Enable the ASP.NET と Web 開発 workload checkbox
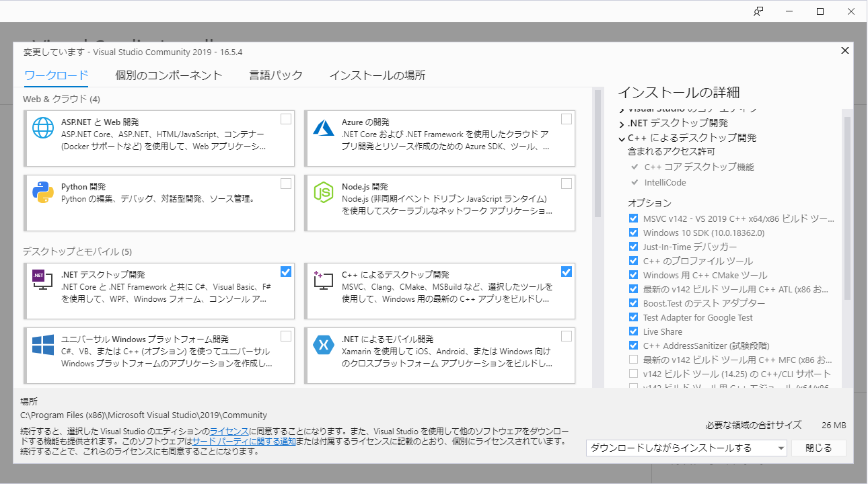 (286, 119)
